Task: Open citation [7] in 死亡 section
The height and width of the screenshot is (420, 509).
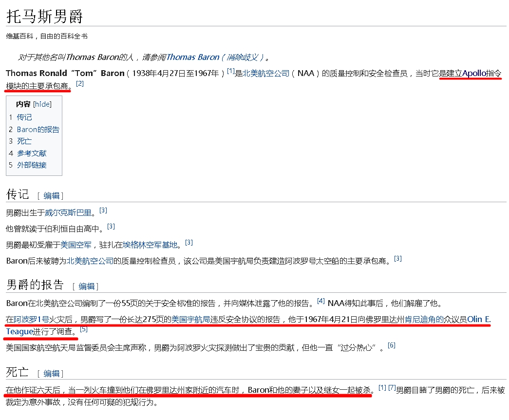Action: coord(392,388)
